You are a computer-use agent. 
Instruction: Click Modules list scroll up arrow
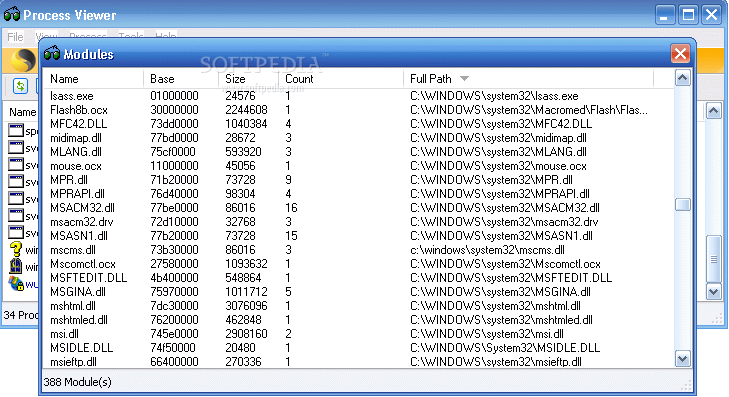[x=682, y=78]
